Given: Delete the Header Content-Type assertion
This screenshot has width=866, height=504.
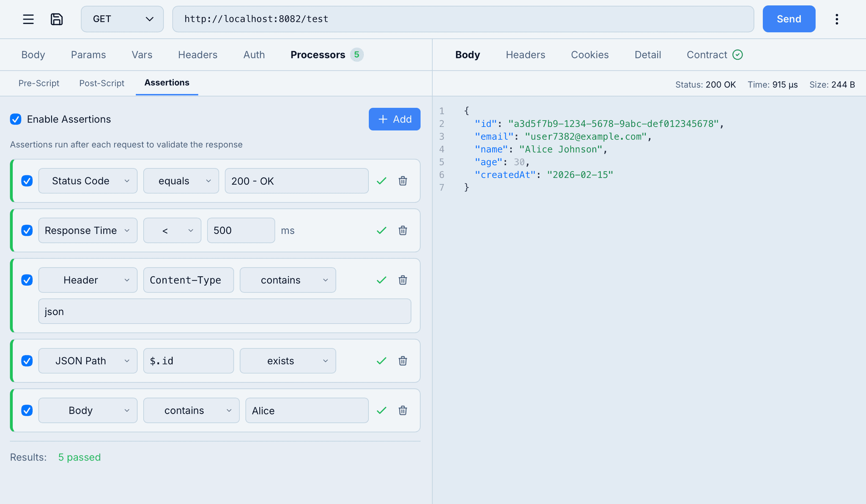Looking at the screenshot, I should pos(403,280).
